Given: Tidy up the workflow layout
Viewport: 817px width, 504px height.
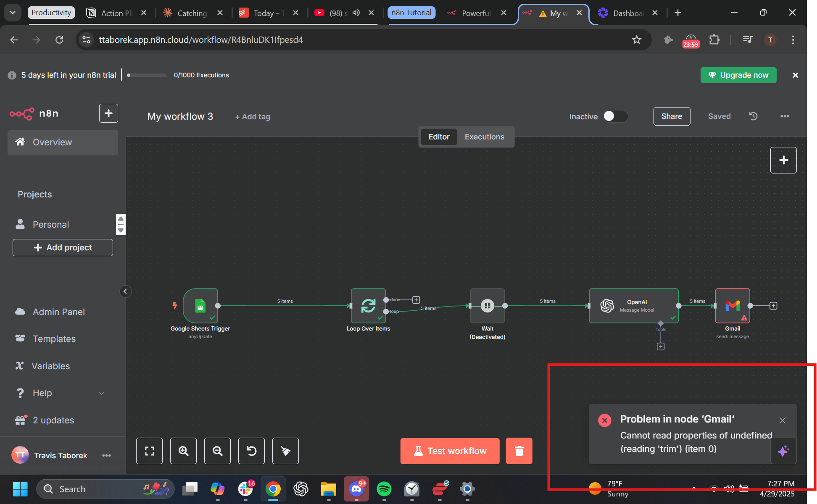Looking at the screenshot, I should (285, 451).
